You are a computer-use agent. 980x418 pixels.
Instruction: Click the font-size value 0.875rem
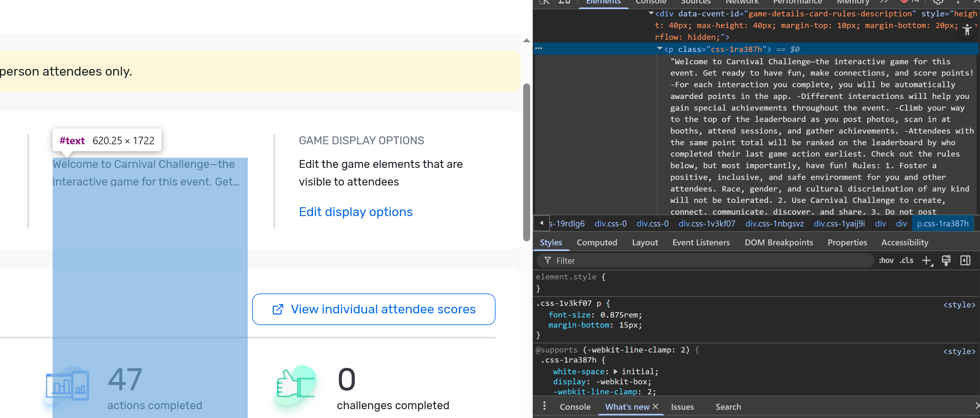[x=619, y=315]
